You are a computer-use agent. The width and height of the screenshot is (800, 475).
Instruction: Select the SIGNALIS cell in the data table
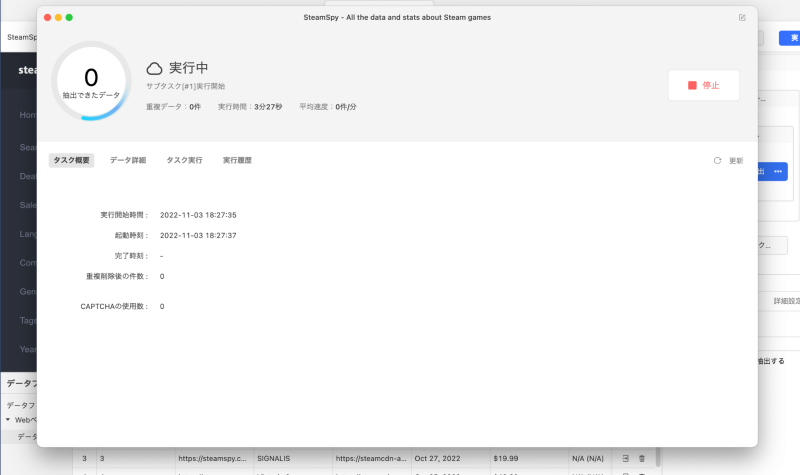coord(293,459)
